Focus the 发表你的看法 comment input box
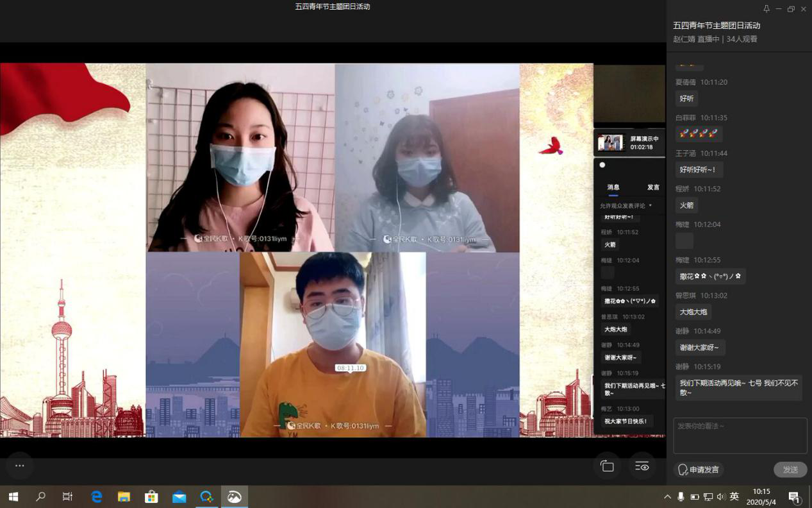Image resolution: width=812 pixels, height=508 pixels. point(740,436)
